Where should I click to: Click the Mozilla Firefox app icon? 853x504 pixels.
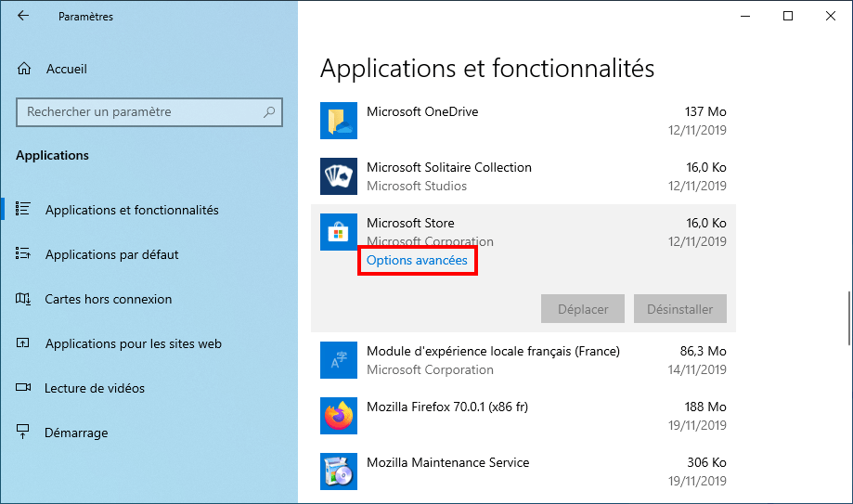click(339, 415)
